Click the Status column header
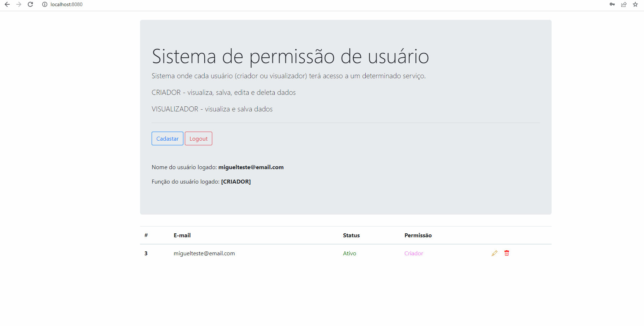 coord(351,235)
